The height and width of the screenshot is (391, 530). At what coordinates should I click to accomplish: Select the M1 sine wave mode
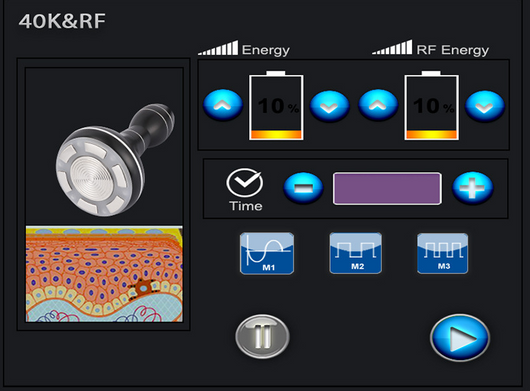click(x=267, y=253)
